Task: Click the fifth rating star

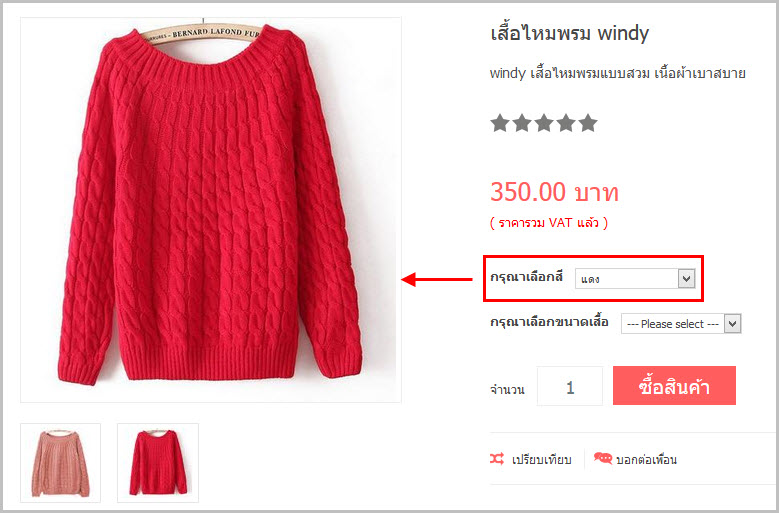Action: (x=588, y=123)
